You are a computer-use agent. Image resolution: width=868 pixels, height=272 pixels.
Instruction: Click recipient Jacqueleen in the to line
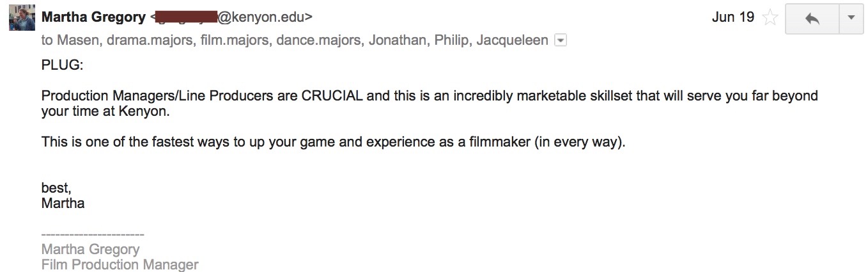tap(511, 40)
